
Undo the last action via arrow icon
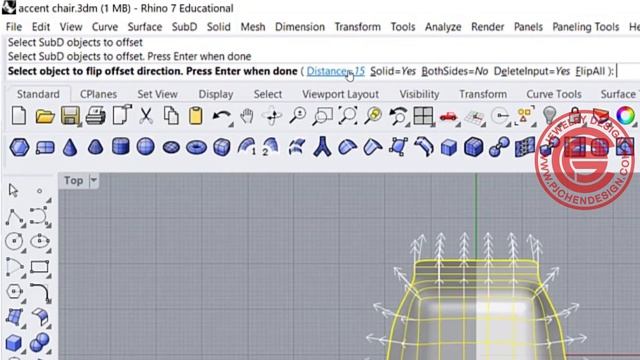coord(221,116)
